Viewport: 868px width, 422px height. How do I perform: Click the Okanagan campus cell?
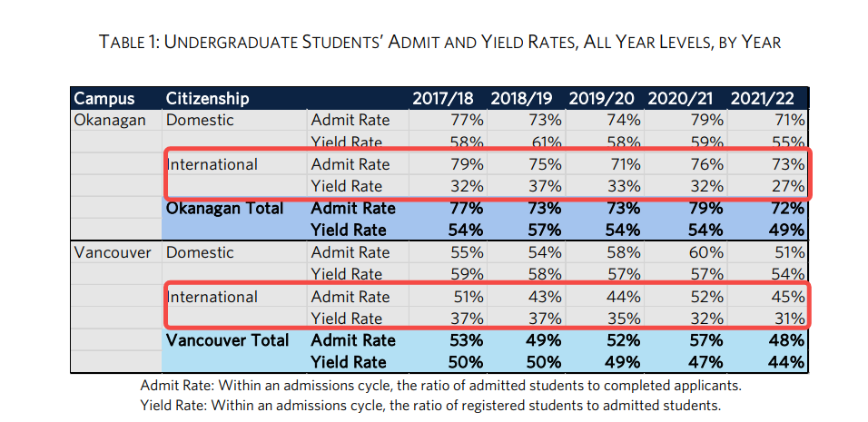click(109, 120)
